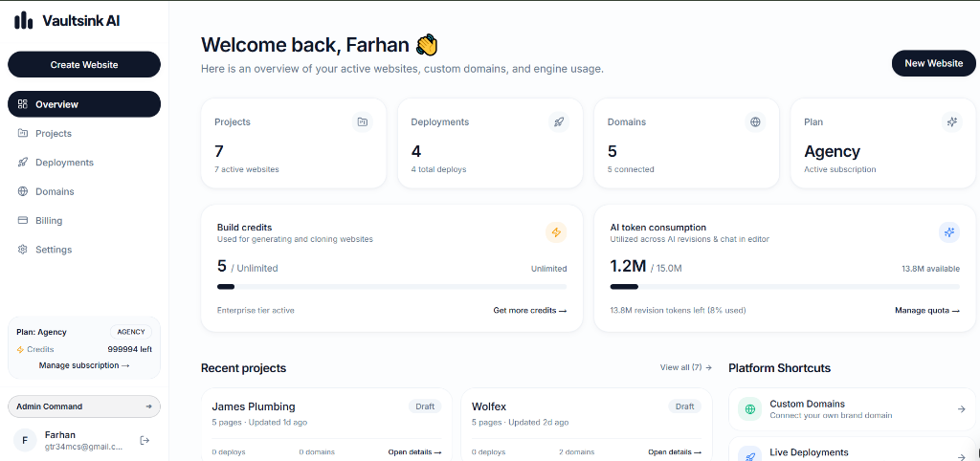Click the globe icon on Domains card
The image size is (980, 461).
point(755,121)
